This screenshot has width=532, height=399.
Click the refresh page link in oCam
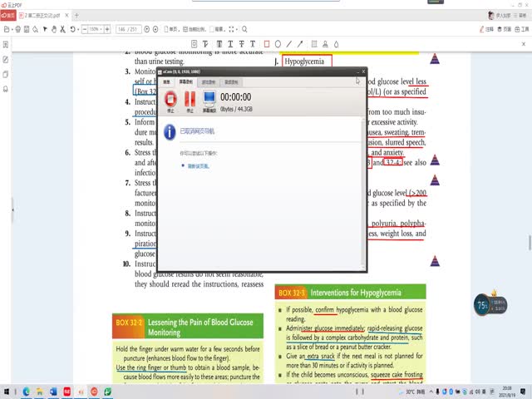(198, 166)
